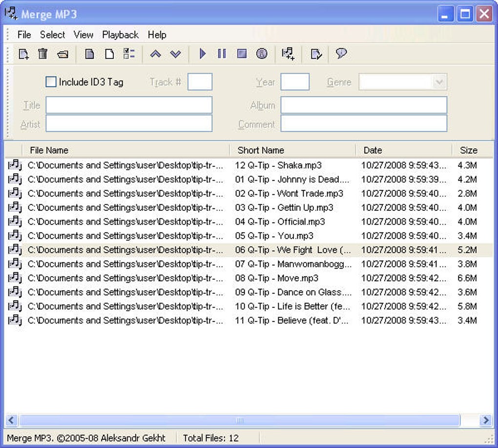Click the open folder toolbar icon
Screen dimensions: 498x448
[63, 54]
